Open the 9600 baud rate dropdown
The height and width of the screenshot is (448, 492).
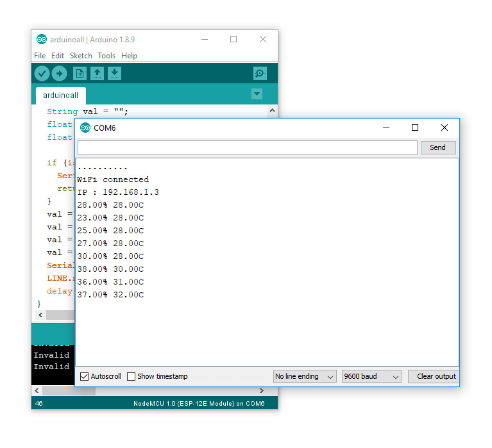pos(371,376)
